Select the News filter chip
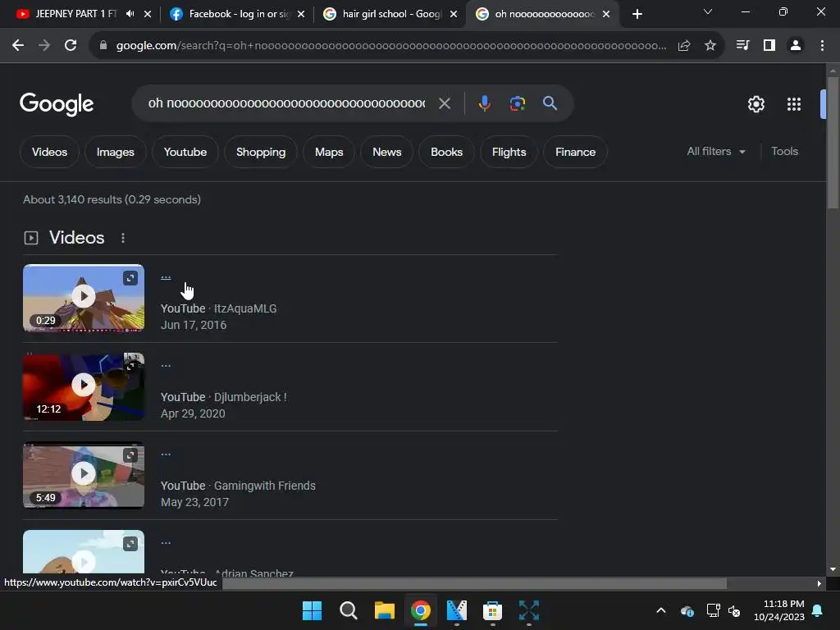This screenshot has width=840, height=630. click(x=387, y=152)
